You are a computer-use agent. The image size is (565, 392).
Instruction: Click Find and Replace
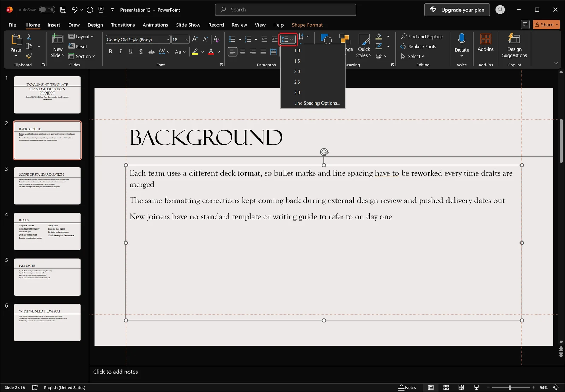pos(422,36)
